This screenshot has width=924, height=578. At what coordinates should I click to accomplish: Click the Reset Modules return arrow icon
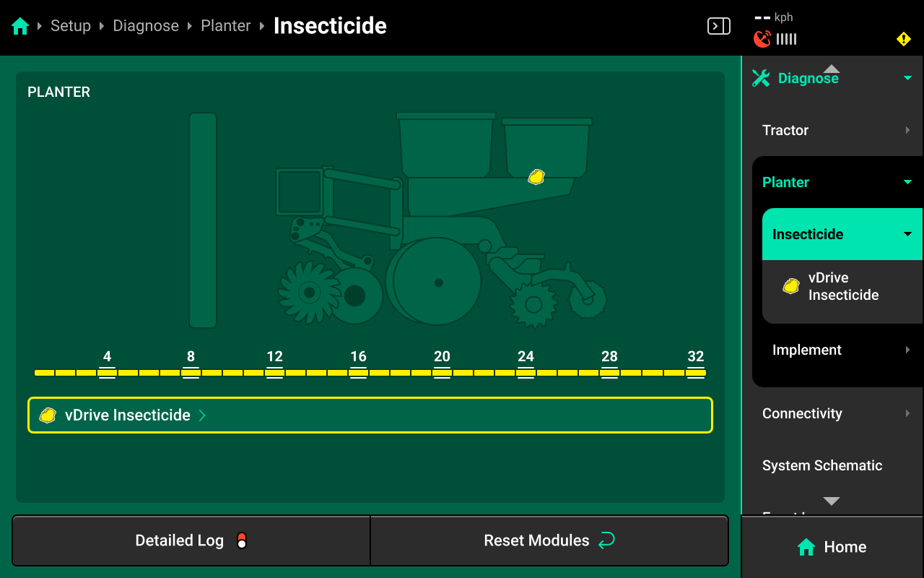point(606,540)
